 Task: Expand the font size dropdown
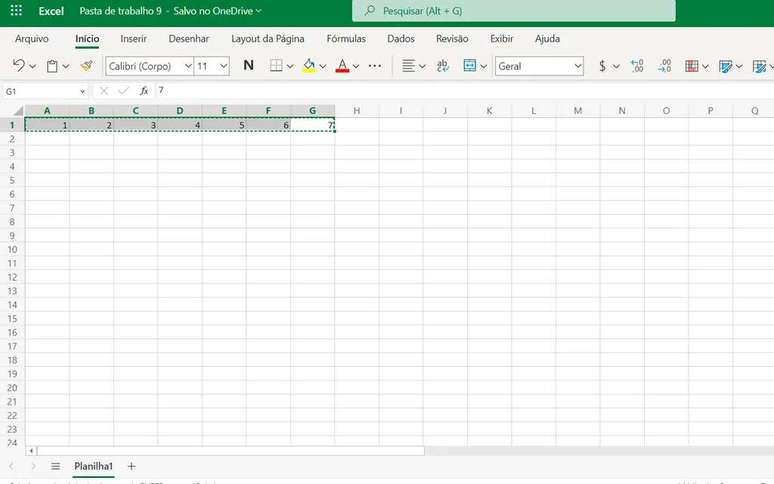coord(222,66)
